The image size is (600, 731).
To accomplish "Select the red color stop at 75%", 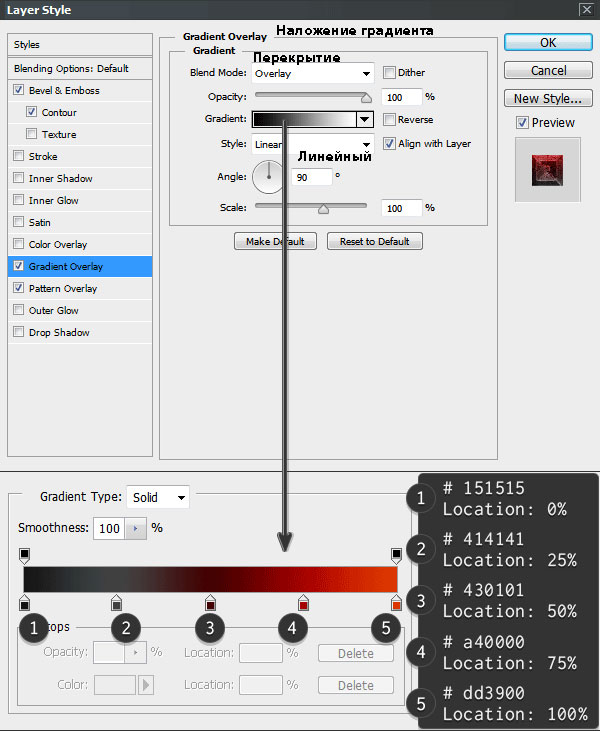I will [303, 603].
